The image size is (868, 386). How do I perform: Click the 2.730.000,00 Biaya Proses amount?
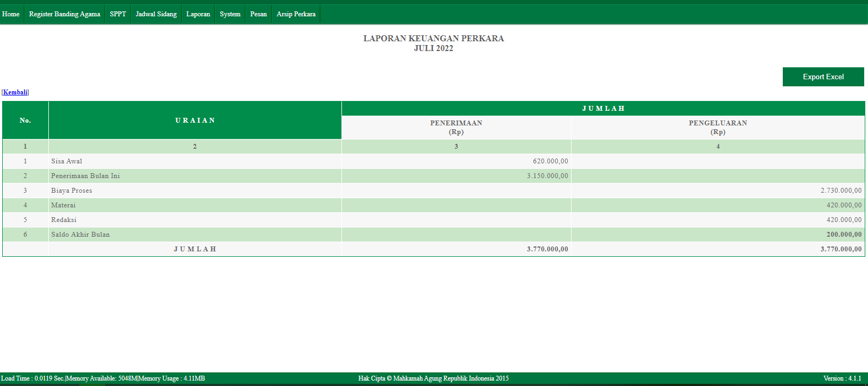841,191
